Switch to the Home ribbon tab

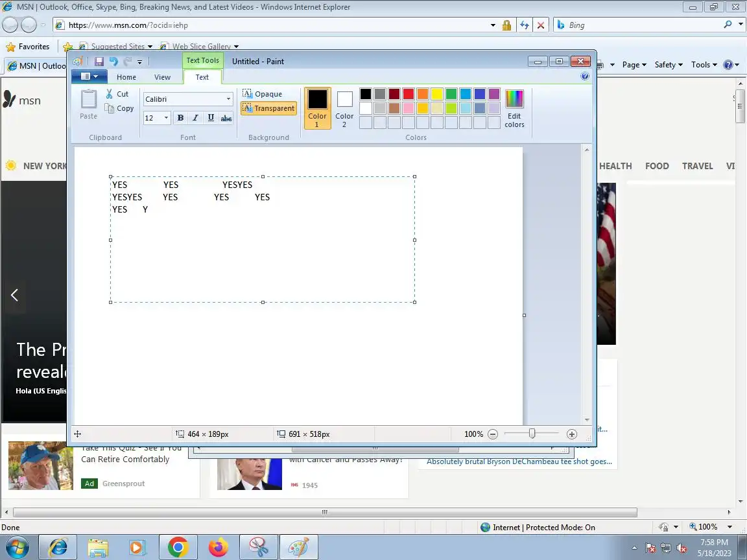pyautogui.click(x=126, y=77)
